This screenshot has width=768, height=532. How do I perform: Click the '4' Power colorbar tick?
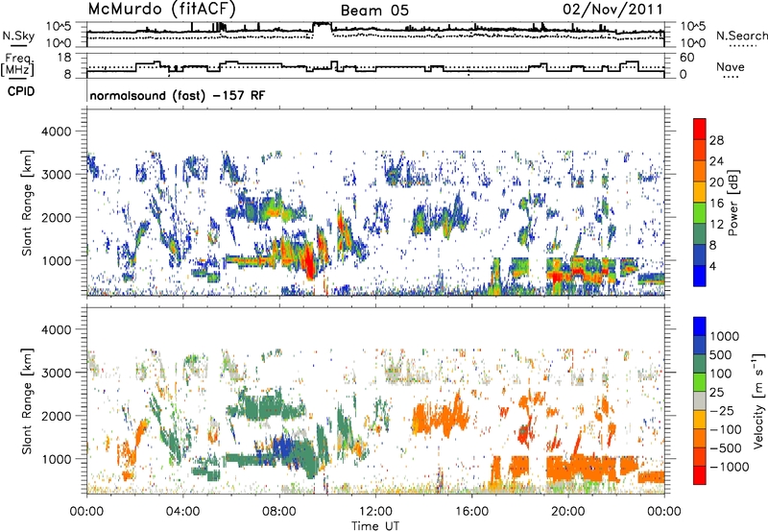click(x=712, y=266)
